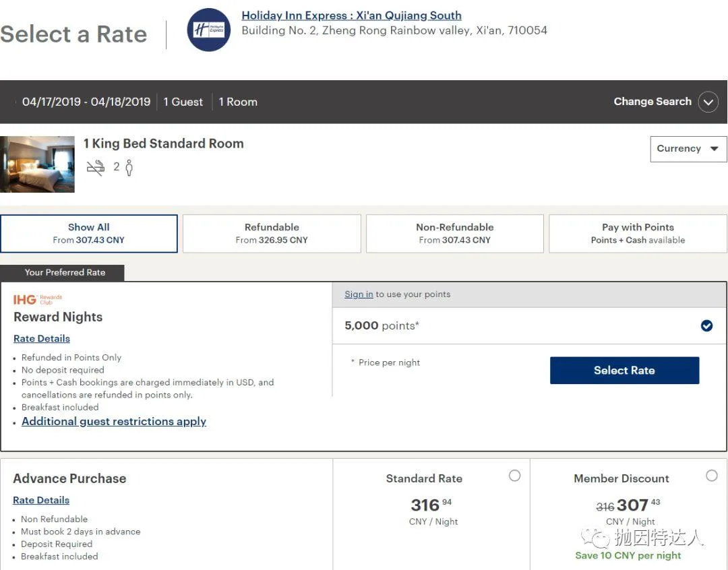Open Additional guest restrictions apply link
The image size is (728, 570).
[114, 421]
